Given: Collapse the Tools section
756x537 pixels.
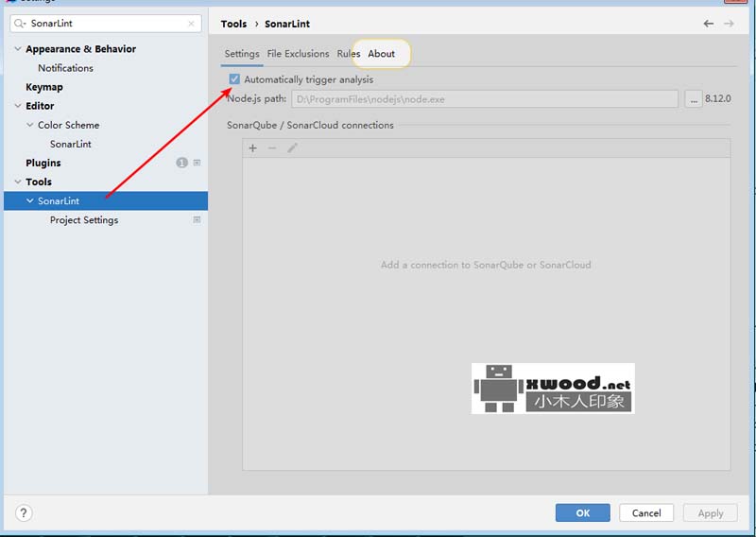Looking at the screenshot, I should (18, 182).
